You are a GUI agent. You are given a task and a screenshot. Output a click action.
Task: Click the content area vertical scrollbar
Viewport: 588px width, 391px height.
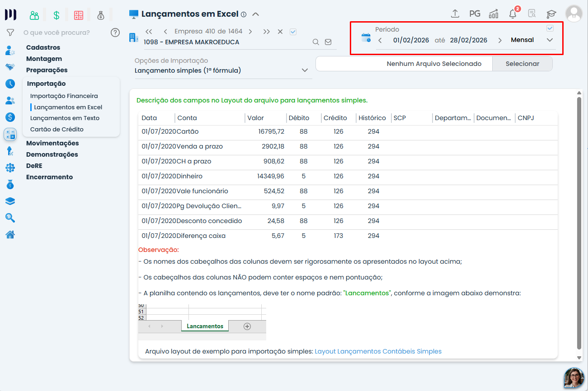tap(579, 223)
